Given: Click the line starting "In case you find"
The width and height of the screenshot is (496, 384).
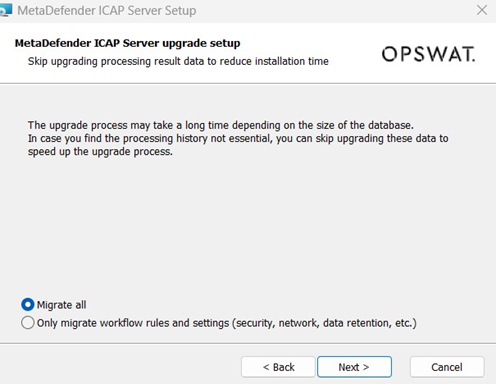Looking at the screenshot, I should [x=238, y=138].
